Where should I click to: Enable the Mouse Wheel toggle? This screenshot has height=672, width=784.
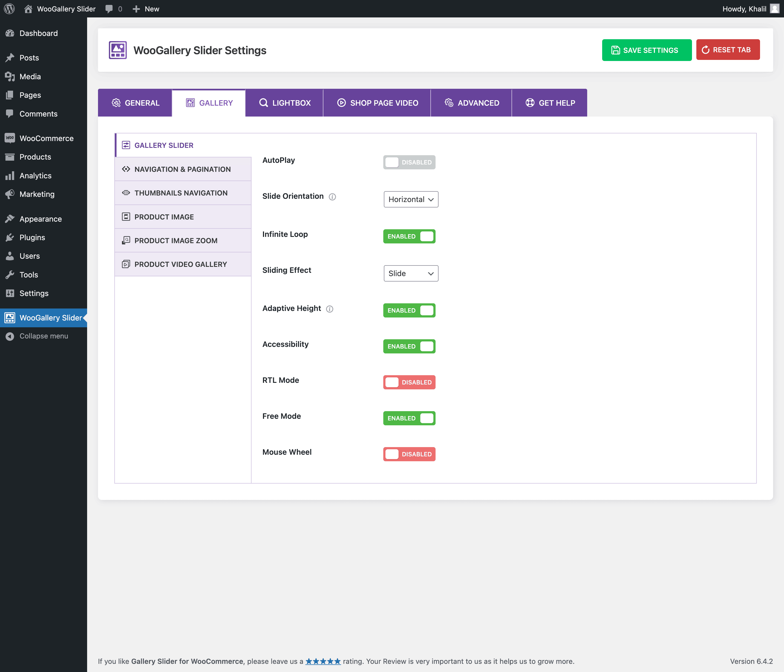[409, 454]
